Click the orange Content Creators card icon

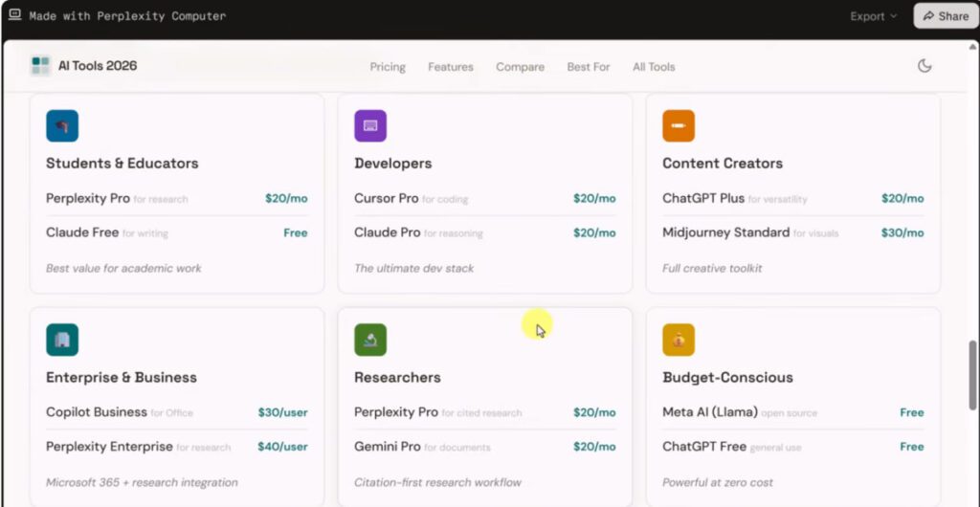[x=679, y=126]
